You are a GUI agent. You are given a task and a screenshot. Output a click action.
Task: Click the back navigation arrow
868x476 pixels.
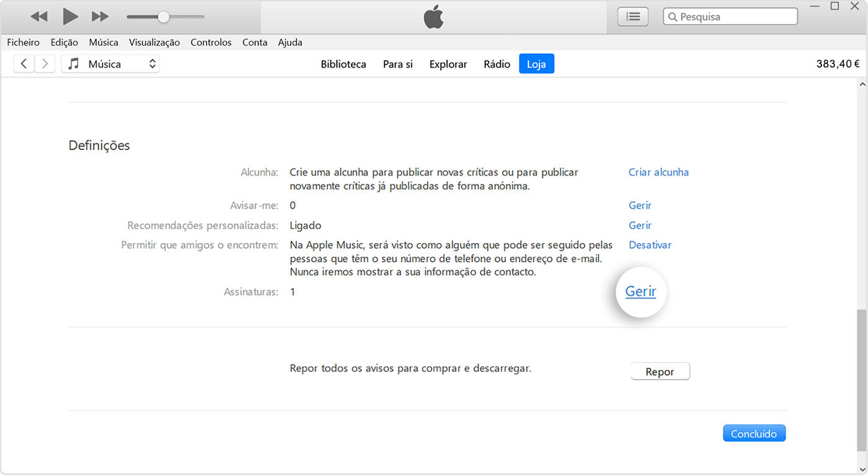click(24, 63)
